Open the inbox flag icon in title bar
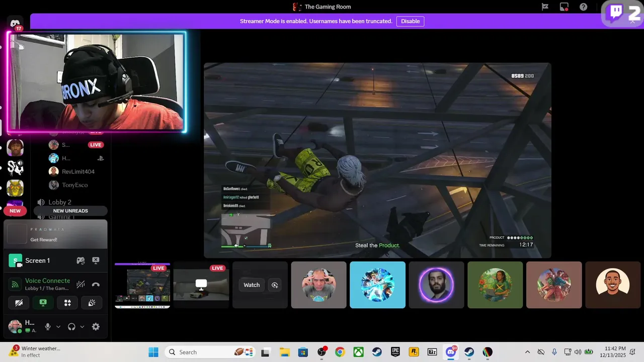644x362 pixels. pyautogui.click(x=545, y=7)
